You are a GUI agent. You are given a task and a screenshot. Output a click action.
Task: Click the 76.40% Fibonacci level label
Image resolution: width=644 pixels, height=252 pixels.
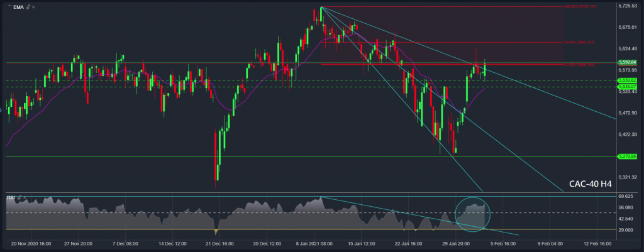point(579,43)
